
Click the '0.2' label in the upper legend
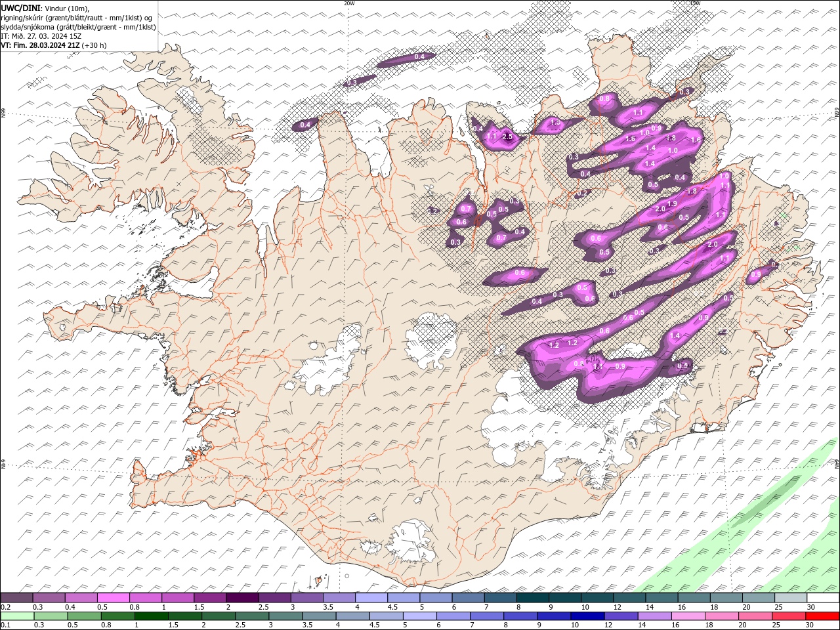click(x=6, y=607)
